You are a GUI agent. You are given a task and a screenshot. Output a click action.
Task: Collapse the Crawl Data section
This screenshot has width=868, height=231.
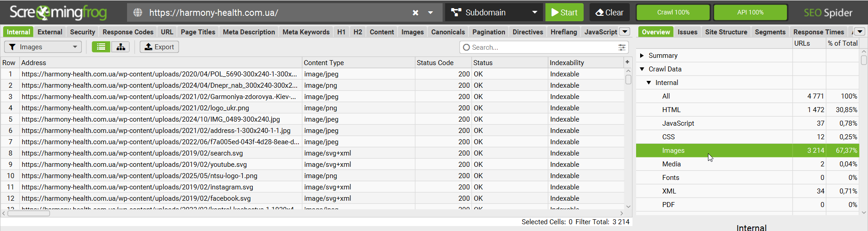point(642,69)
